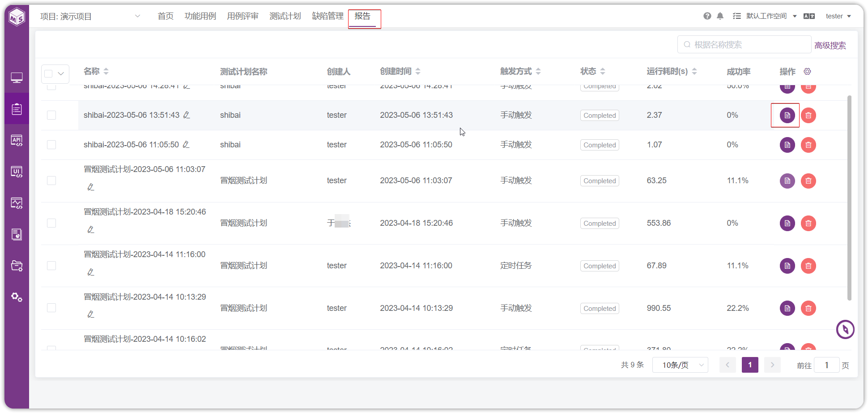The image size is (868, 413).
Task: Switch to the 测试计划 tab
Action: point(285,16)
